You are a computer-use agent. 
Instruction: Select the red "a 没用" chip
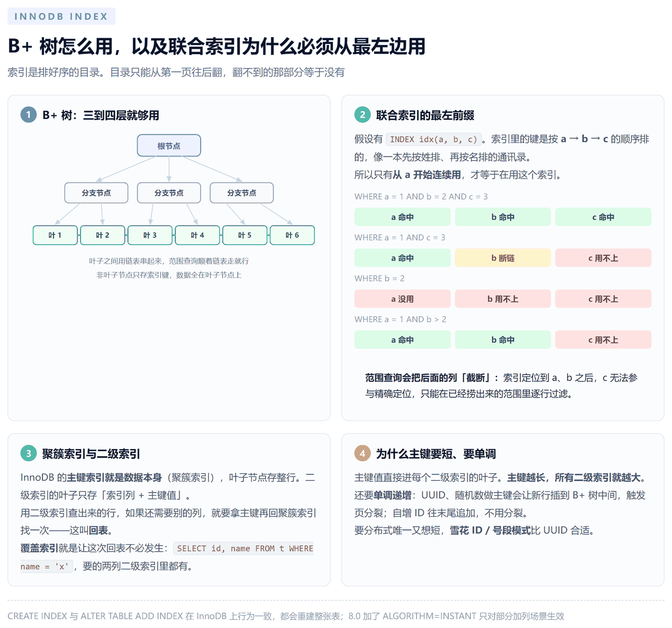(x=402, y=299)
